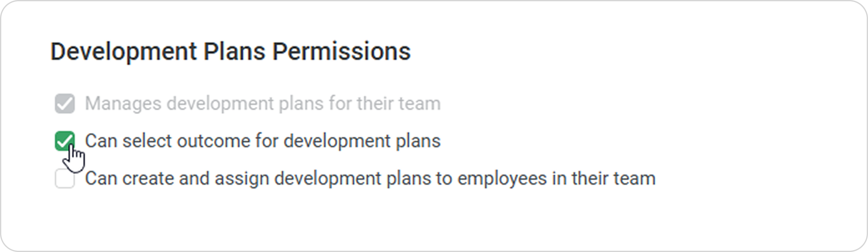Click 'Can create and assign' phrase
Viewport: 868px width, 252px height.
click(x=177, y=179)
